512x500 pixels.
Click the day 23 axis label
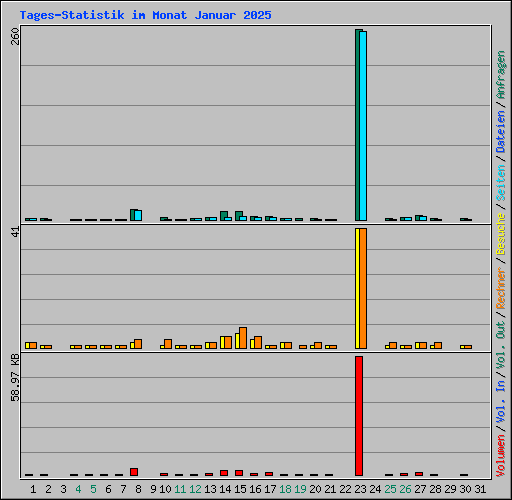360,489
